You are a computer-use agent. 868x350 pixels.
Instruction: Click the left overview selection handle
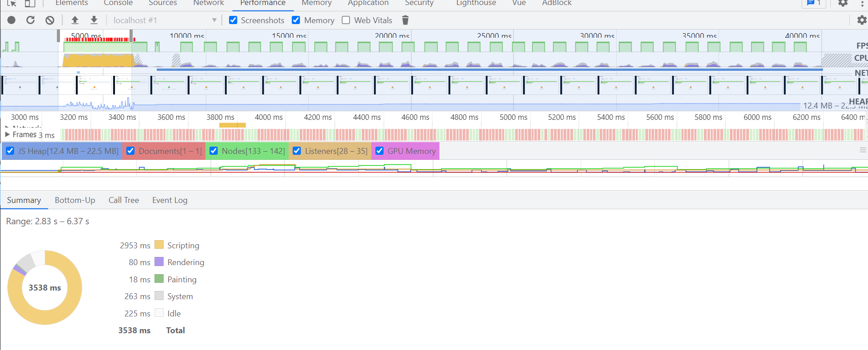tap(58, 35)
